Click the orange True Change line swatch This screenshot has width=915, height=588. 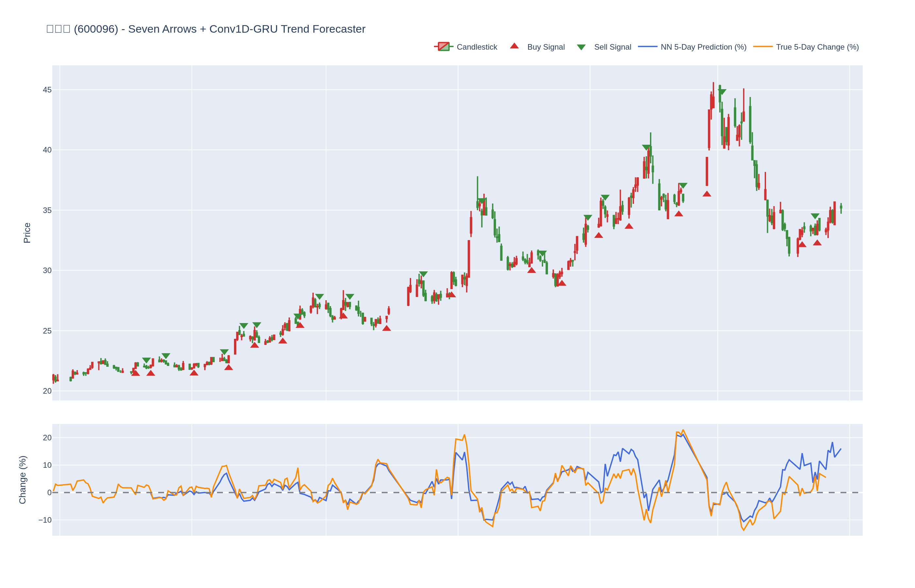[x=762, y=47]
